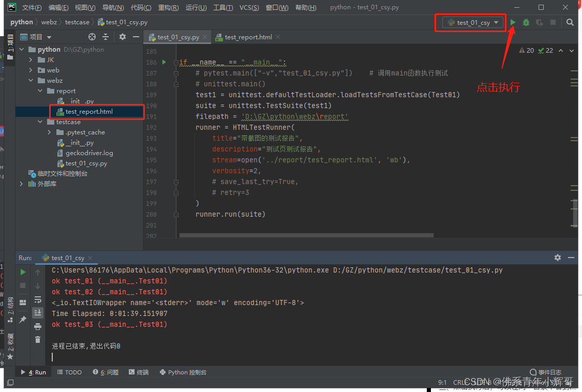582x392 pixels.
Task: Expand the JK folder
Action: point(31,60)
